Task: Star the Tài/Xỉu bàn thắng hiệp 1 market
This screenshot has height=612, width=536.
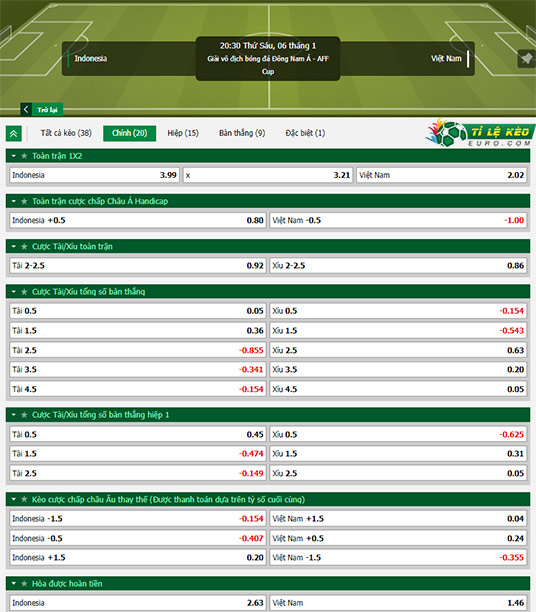Action: point(24,415)
